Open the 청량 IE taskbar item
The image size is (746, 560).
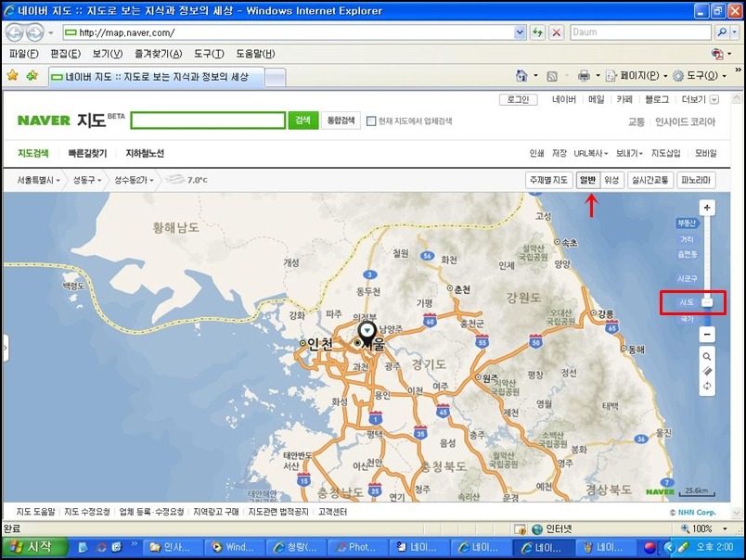point(295,547)
